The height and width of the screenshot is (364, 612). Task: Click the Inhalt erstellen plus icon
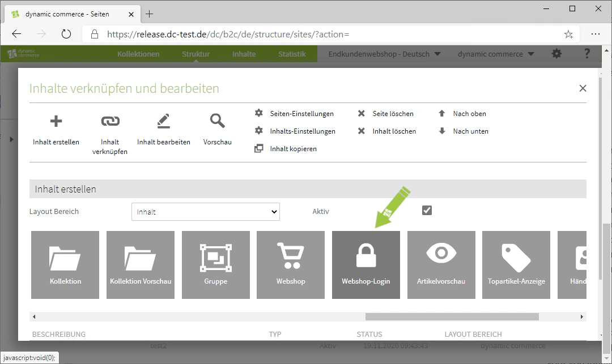(56, 121)
